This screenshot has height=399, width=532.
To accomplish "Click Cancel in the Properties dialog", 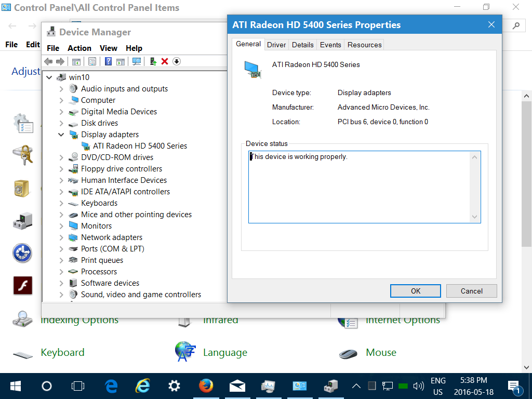I will click(472, 291).
